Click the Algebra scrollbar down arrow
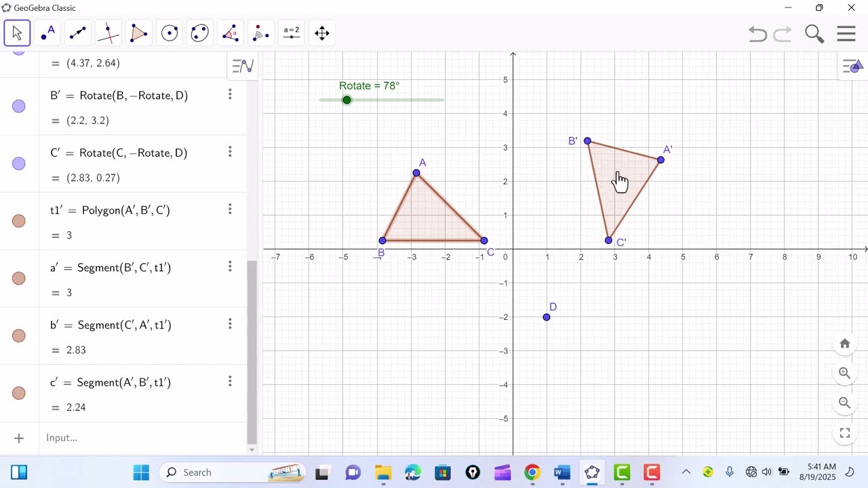 click(x=252, y=450)
